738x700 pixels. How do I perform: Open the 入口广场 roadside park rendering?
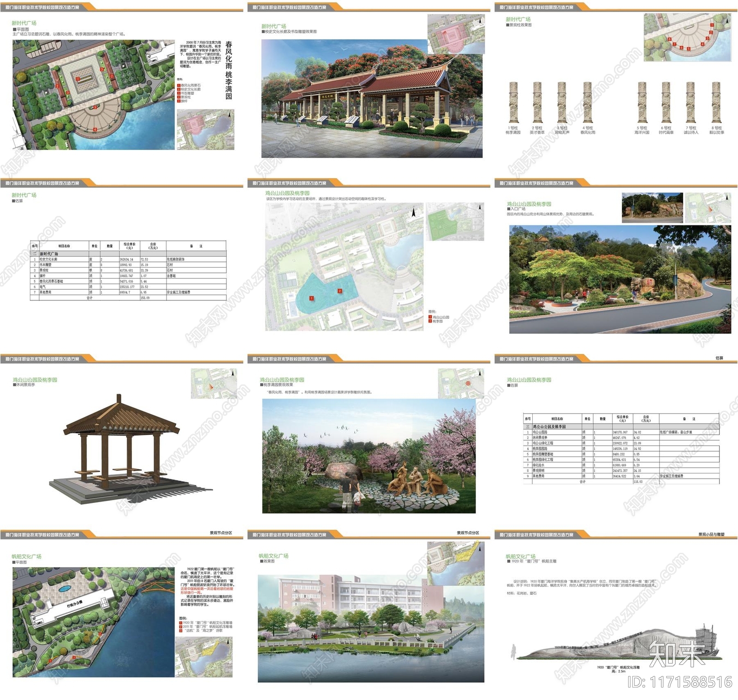click(620, 279)
